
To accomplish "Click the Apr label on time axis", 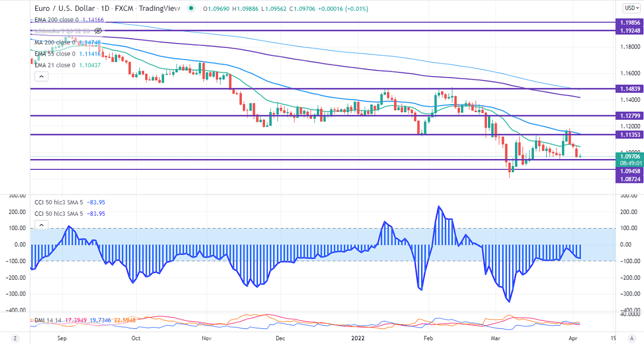I will coord(573,338).
